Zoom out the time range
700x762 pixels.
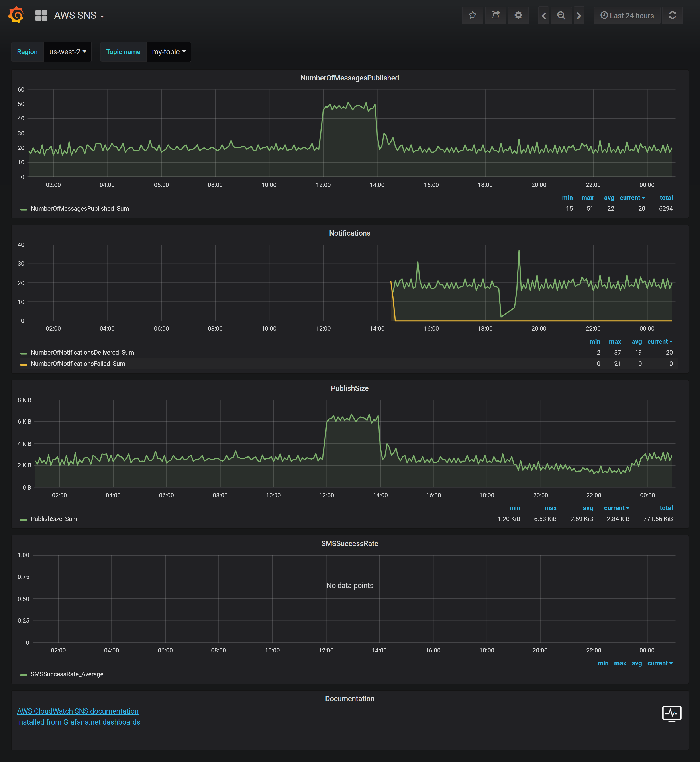561,16
